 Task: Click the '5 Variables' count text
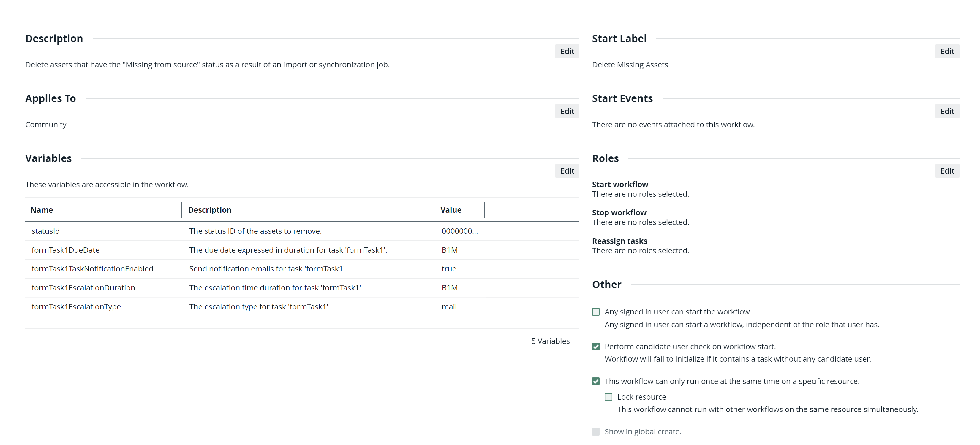tap(551, 341)
